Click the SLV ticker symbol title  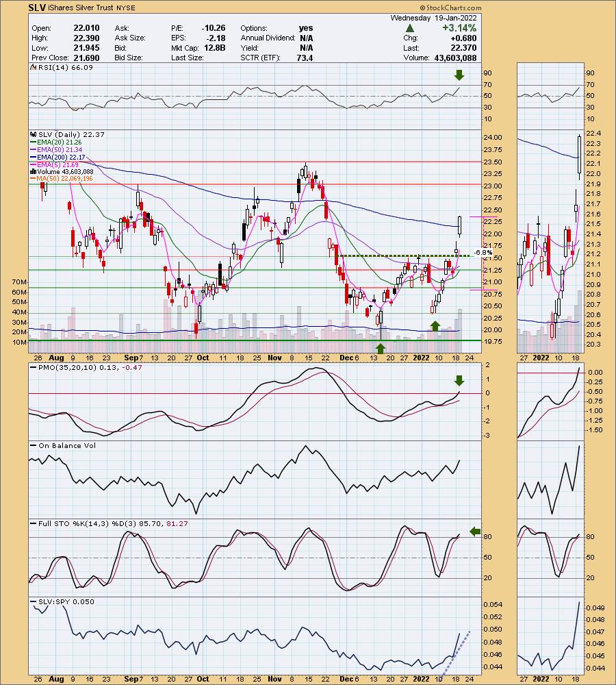click(37, 8)
